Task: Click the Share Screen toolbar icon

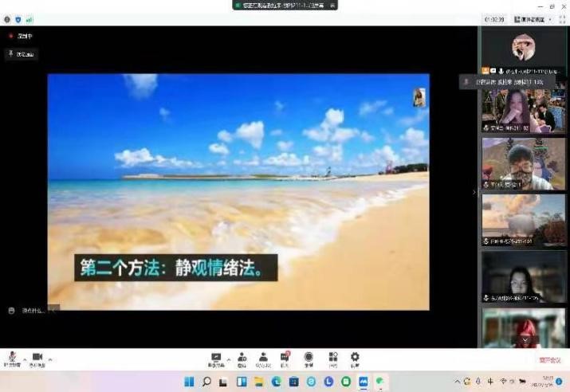Action: pos(216,359)
